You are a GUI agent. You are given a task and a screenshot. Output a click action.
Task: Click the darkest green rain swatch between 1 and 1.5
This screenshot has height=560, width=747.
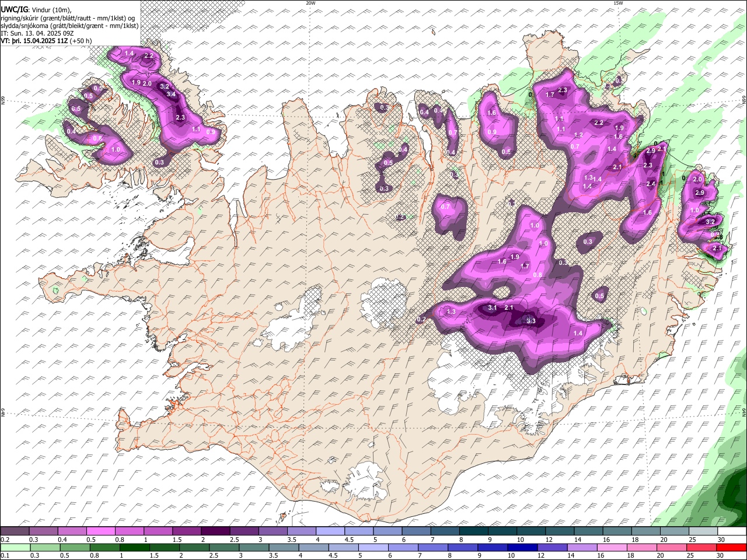(x=135, y=547)
